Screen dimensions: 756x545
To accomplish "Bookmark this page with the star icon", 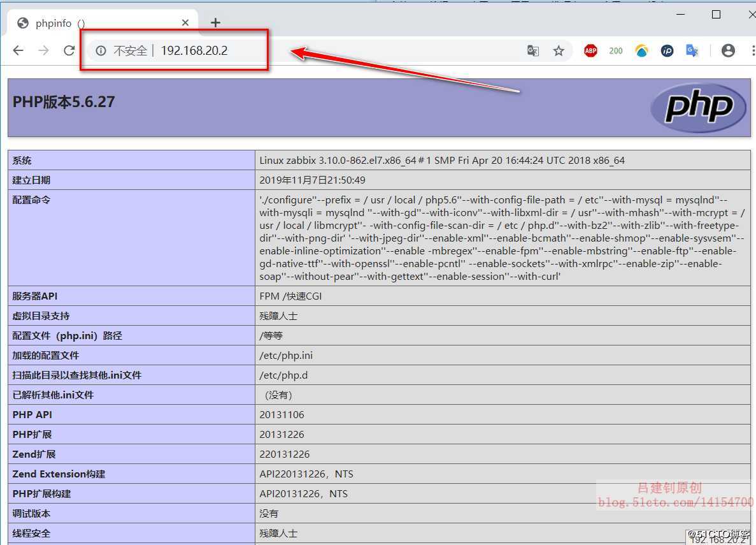I will pyautogui.click(x=559, y=51).
